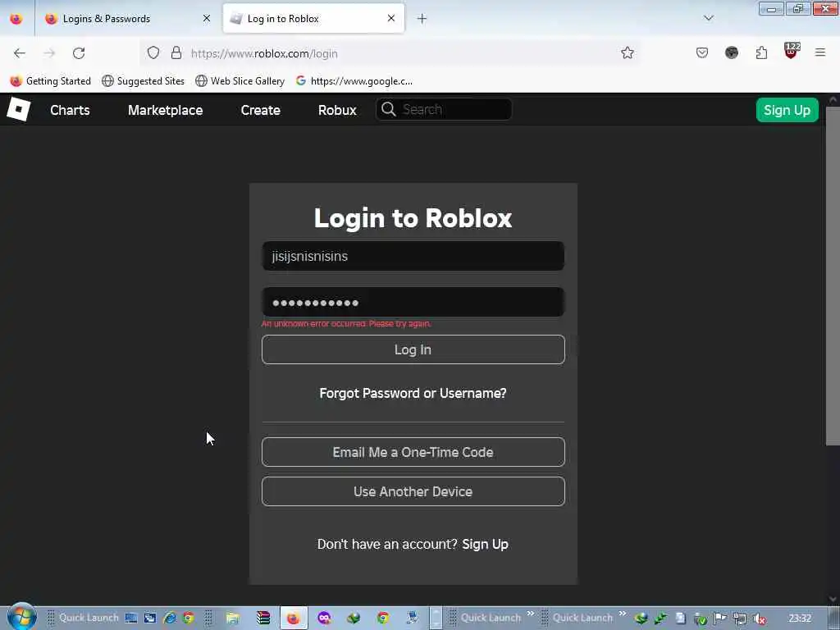Open the Firefox View button beside tabs
Screen dimensions: 840x630
click(16, 18)
